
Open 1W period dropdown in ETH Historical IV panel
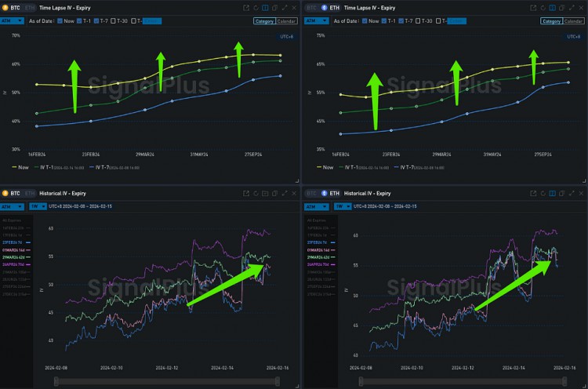[343, 207]
